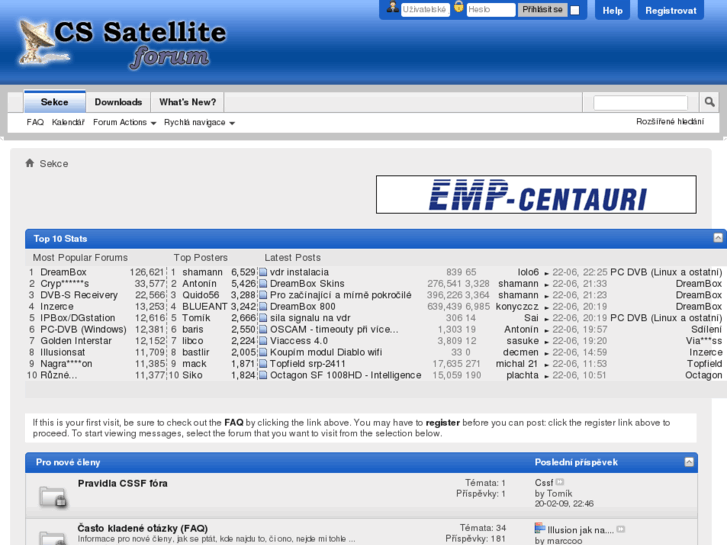Viewport: 727px width, 545px height.
Task: Click the EMP-Centauri banner
Action: tap(536, 194)
